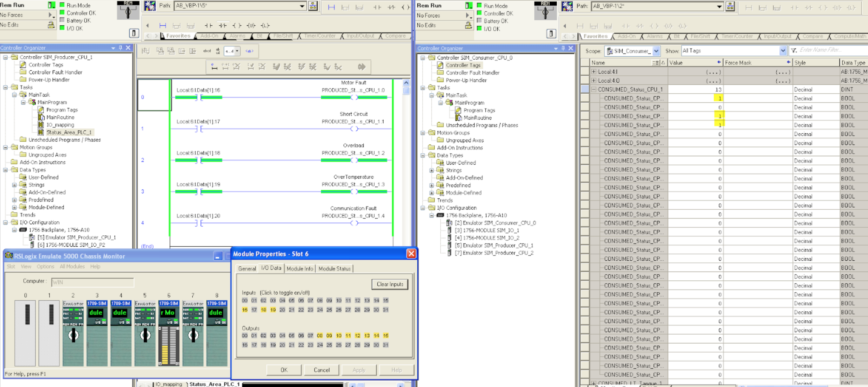Open RSWho network browser beside AB_VBP-1\5 path

tap(313, 6)
